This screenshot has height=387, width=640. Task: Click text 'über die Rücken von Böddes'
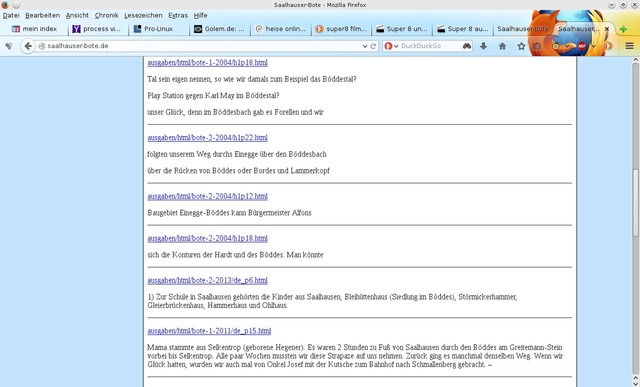(x=192, y=171)
